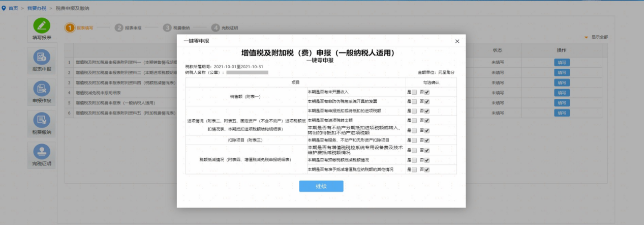
Task: Check 是 for 本期是否有进项税转出额
Action: [x=414, y=120]
